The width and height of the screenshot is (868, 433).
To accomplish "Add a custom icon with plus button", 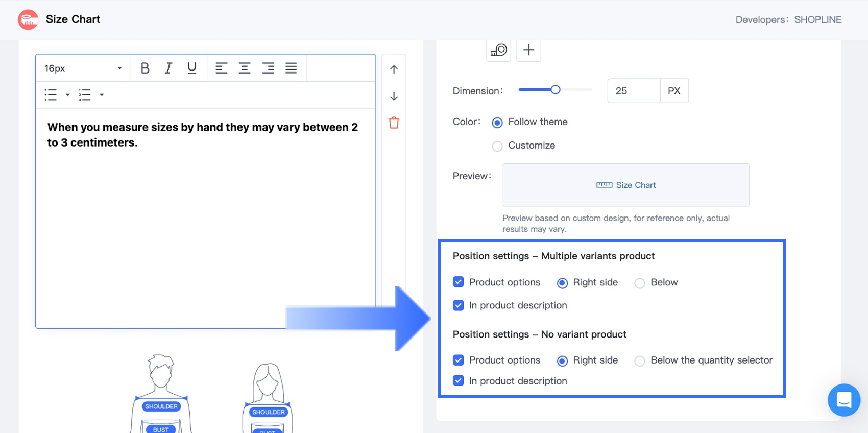I will (x=528, y=50).
